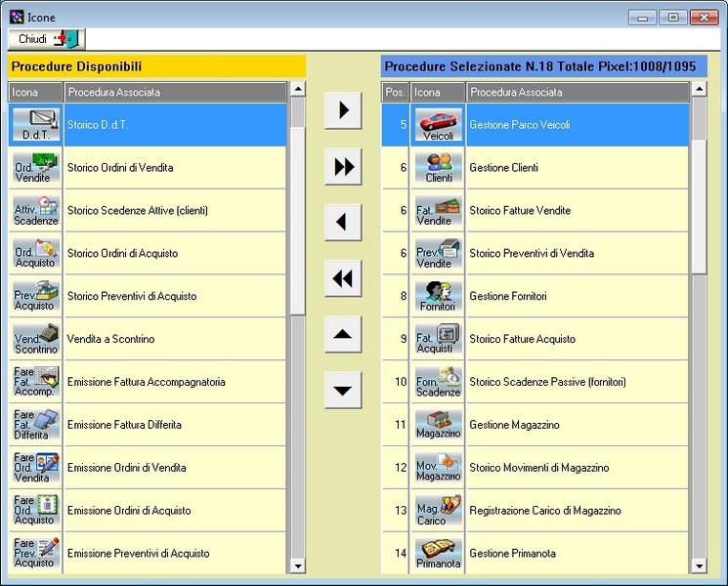Click the Fare Prev. Acquisto icon
This screenshot has height=586, width=728.
[36, 553]
